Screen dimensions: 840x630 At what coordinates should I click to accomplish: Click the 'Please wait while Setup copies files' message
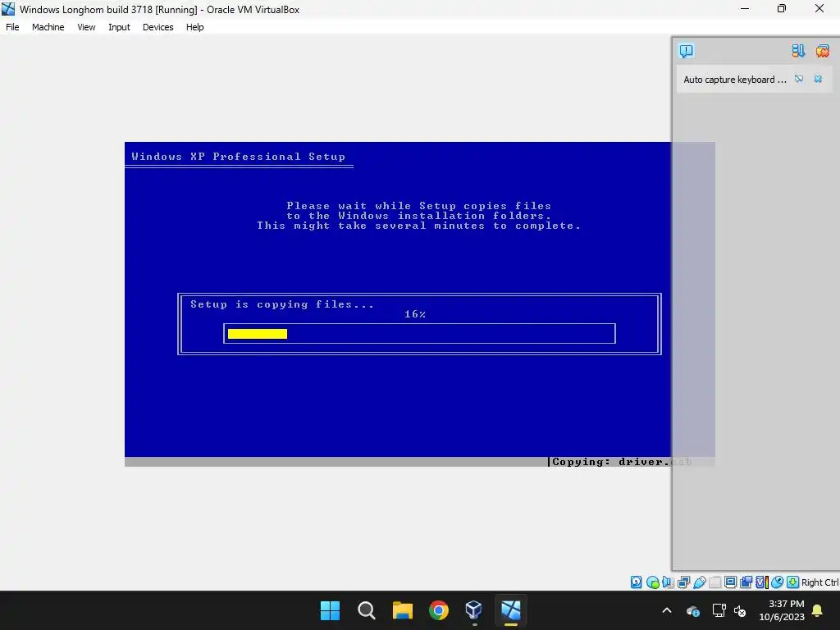(418, 206)
